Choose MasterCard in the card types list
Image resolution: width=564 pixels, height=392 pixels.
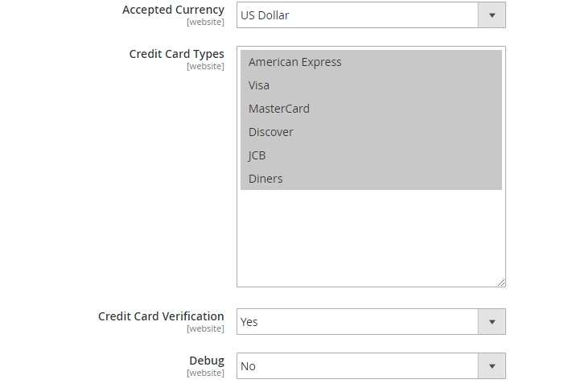[279, 109]
